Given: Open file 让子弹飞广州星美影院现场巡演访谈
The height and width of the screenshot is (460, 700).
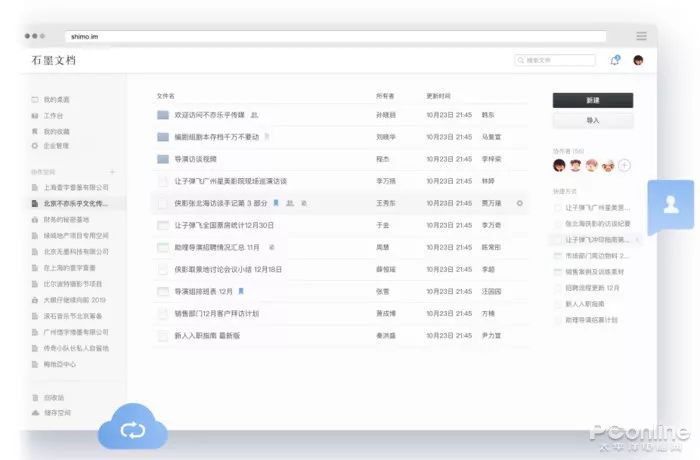Looking at the screenshot, I should [231, 181].
